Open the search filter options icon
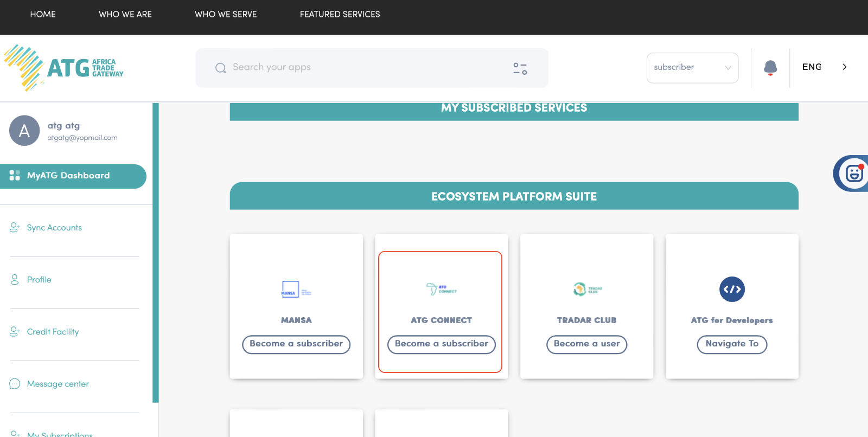 (520, 68)
